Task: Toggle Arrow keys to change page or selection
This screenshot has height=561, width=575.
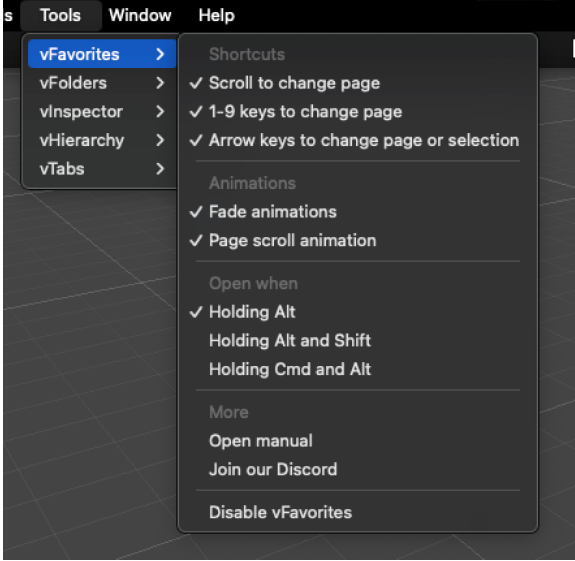Action: pyautogui.click(x=358, y=140)
